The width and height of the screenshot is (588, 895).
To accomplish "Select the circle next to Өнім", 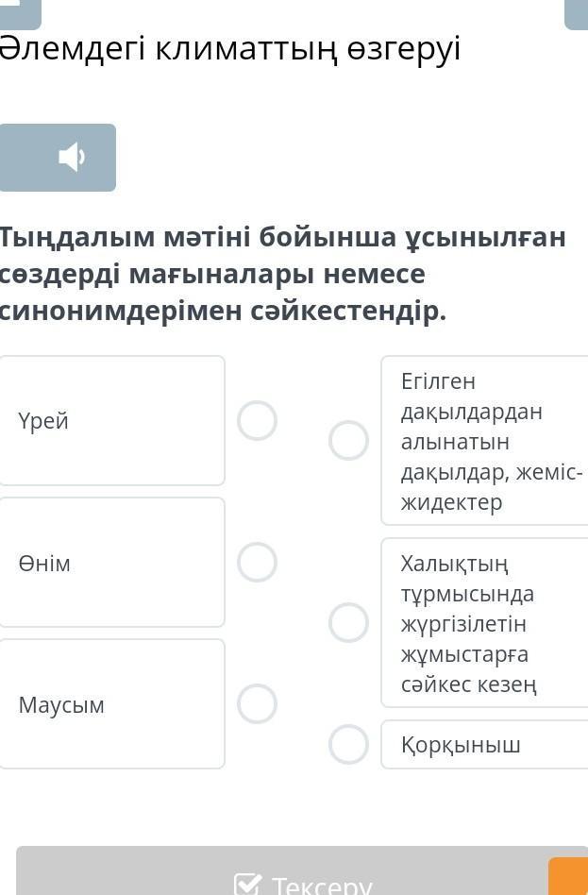I will [257, 563].
